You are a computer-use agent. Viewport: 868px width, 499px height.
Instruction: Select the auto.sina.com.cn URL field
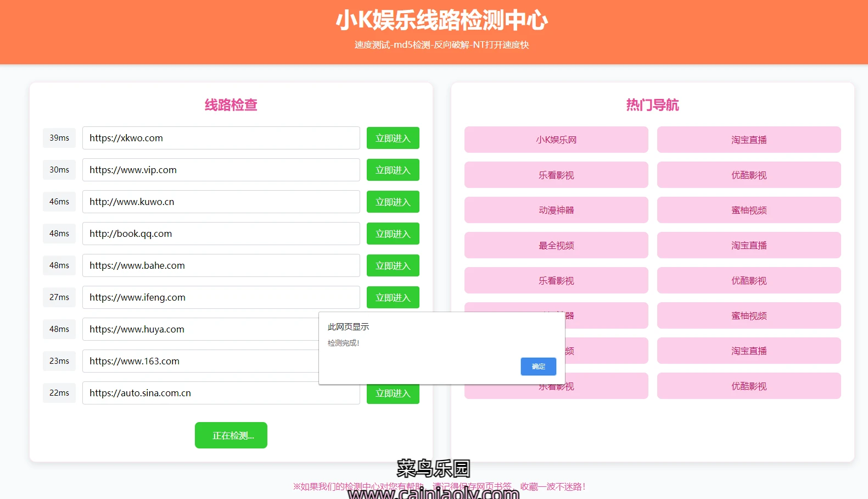point(221,393)
